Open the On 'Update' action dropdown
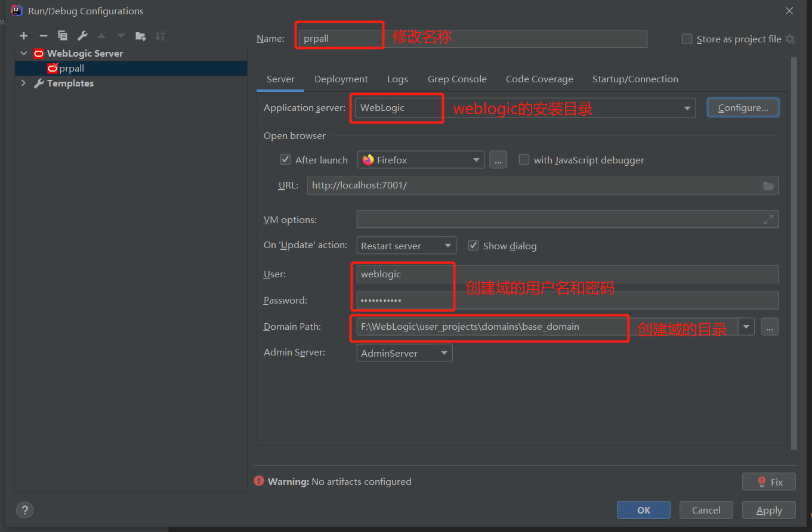The image size is (812, 532). [406, 246]
